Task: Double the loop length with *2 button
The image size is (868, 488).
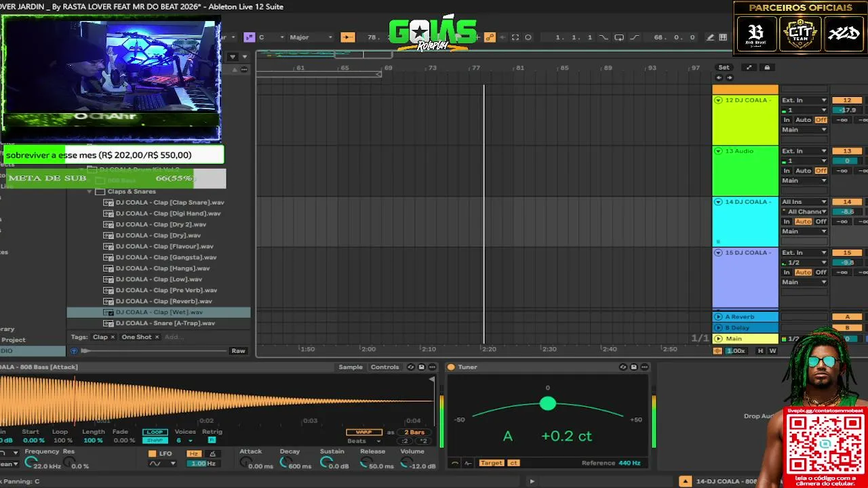Action: (x=423, y=441)
